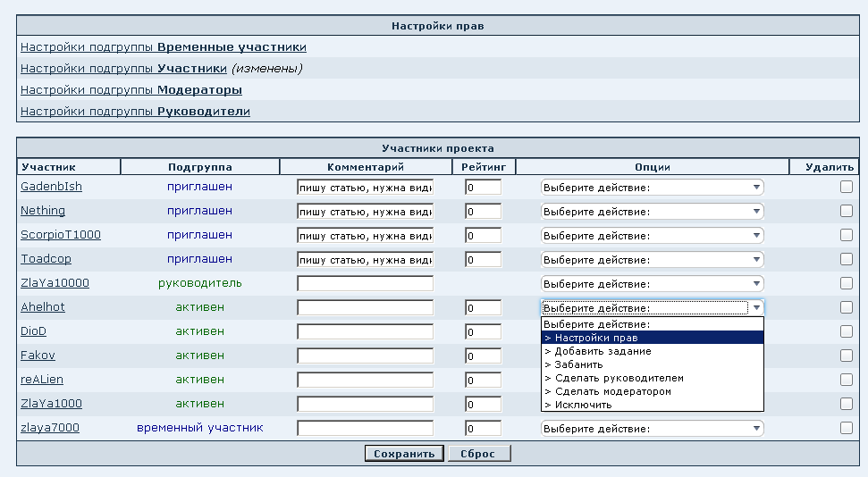This screenshot has height=477, width=868.
Task: Collapse the open Ahelhot action dropdown
Action: 652,307
